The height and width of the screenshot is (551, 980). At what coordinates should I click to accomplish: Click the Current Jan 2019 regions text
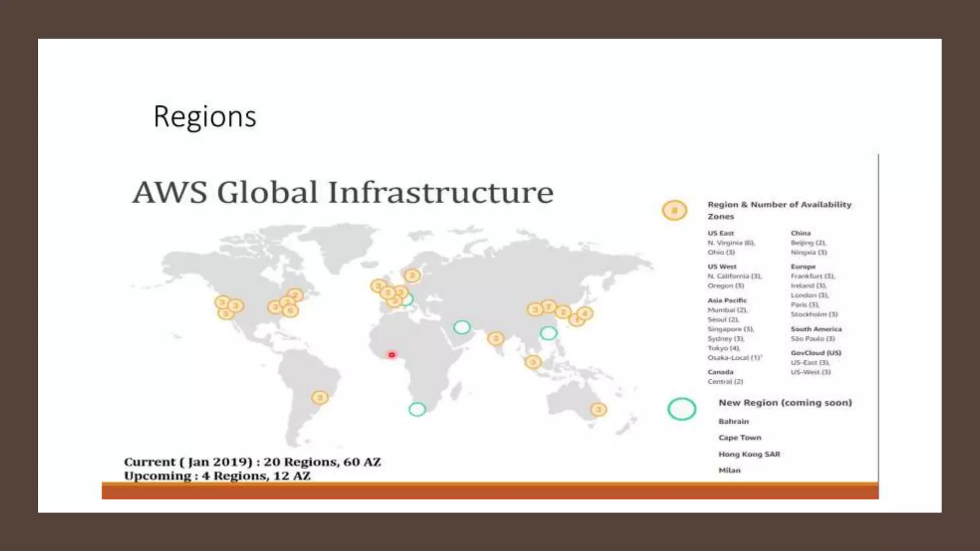[x=252, y=462]
